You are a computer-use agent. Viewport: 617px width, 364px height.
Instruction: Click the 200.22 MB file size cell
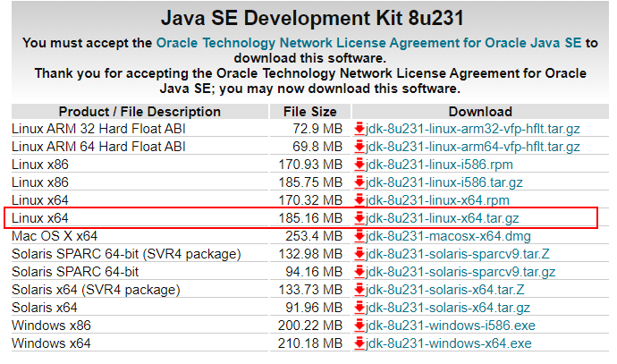[x=310, y=326]
